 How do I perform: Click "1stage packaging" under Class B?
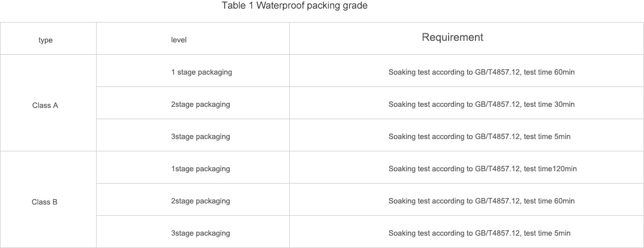[200, 169]
